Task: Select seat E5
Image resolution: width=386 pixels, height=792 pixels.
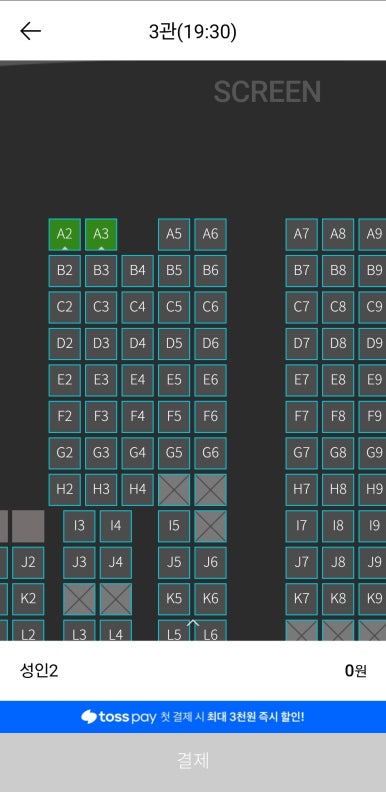Action: [x=174, y=380]
